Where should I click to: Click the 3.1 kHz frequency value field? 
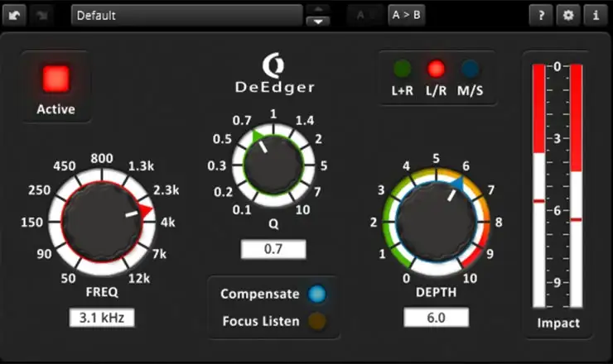tap(102, 318)
